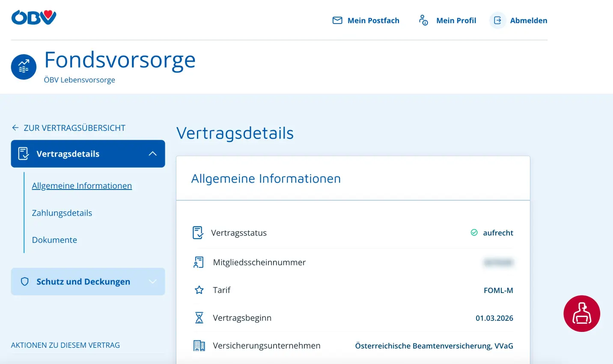The image size is (613, 364).
Task: Select Zahlungsdetails in the sidebar
Action: click(x=62, y=213)
